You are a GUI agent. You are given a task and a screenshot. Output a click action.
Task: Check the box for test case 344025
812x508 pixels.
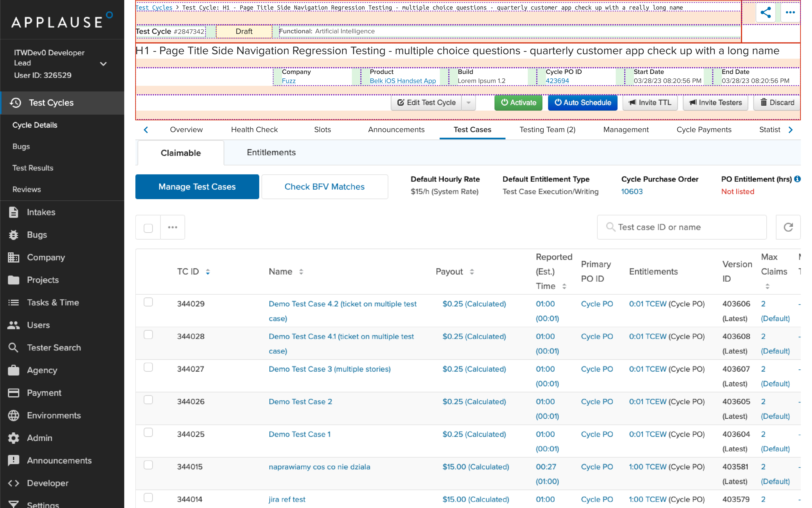point(148,432)
